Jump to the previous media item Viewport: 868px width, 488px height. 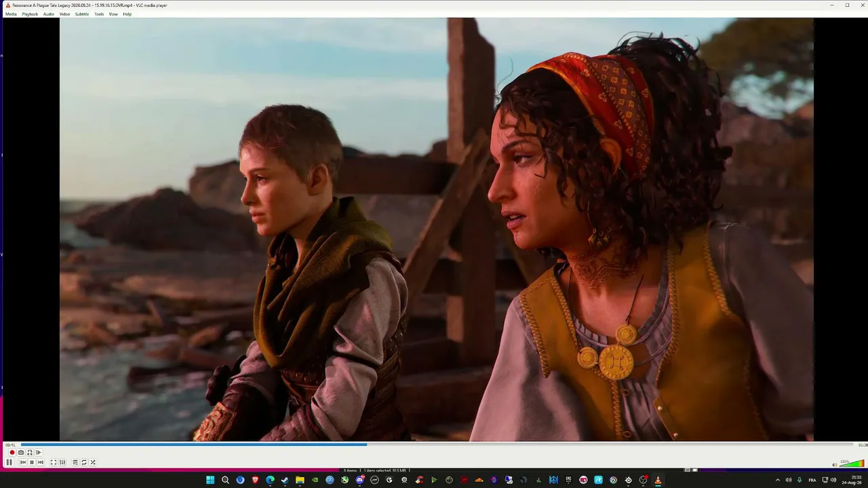click(x=23, y=462)
